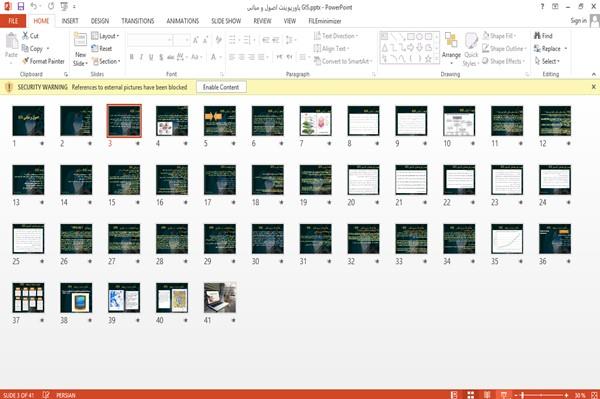Click Sign in link

tap(578, 21)
